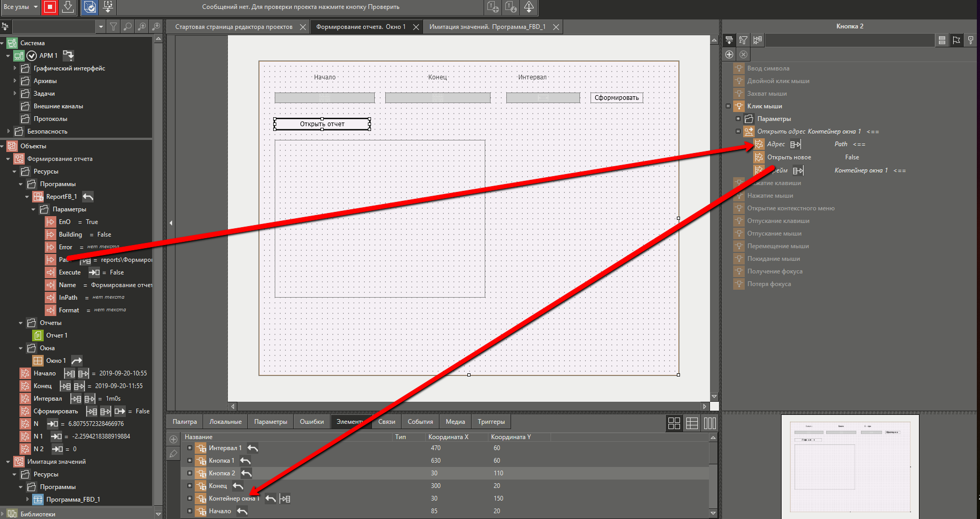Click the circled plus add icon under properties toolbar
Screen dimensions: 980x519
click(x=729, y=54)
